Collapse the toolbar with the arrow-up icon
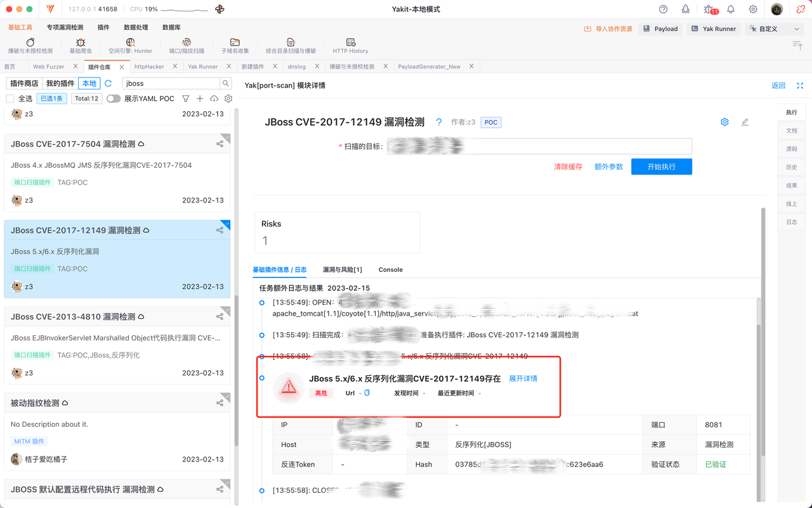Image resolution: width=812 pixels, height=508 pixels. [798, 45]
